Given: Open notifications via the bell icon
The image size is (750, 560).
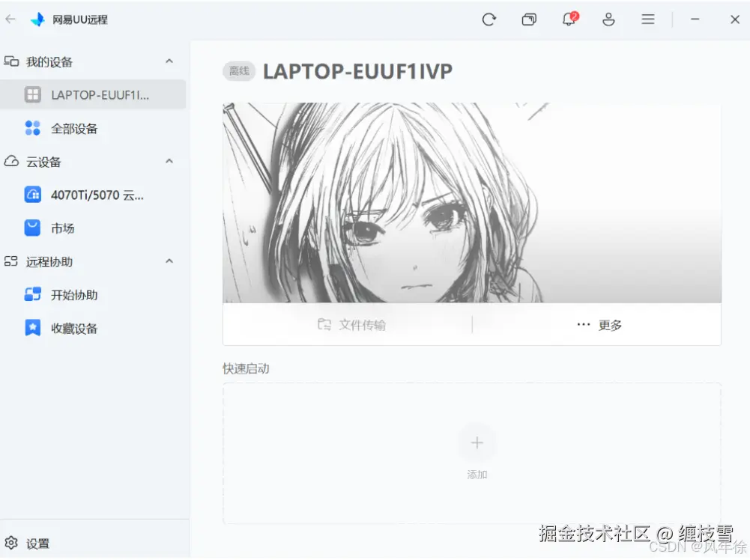Looking at the screenshot, I should pyautogui.click(x=568, y=19).
